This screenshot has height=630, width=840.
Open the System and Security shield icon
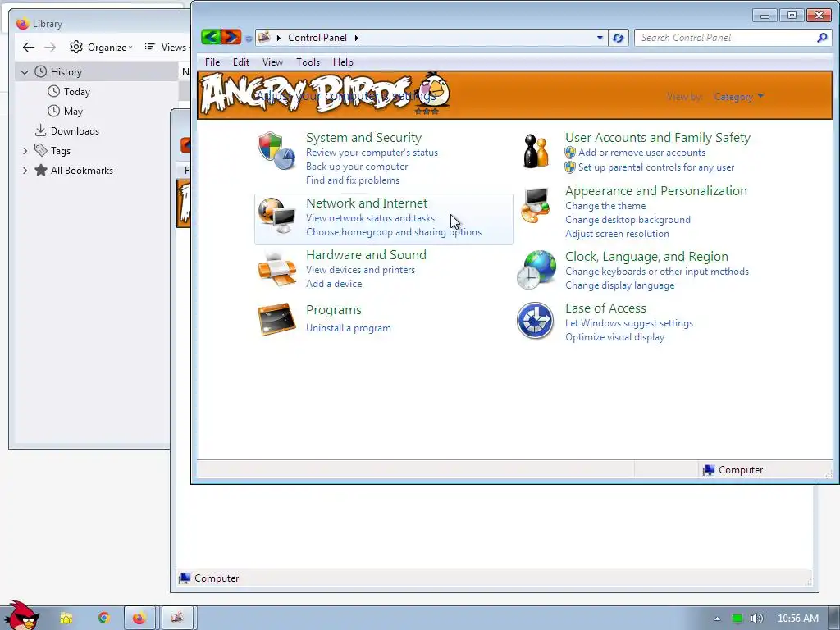276,151
